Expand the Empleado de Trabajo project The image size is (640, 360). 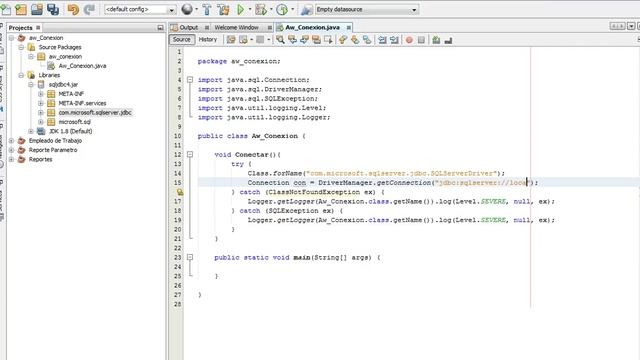click(x=11, y=140)
